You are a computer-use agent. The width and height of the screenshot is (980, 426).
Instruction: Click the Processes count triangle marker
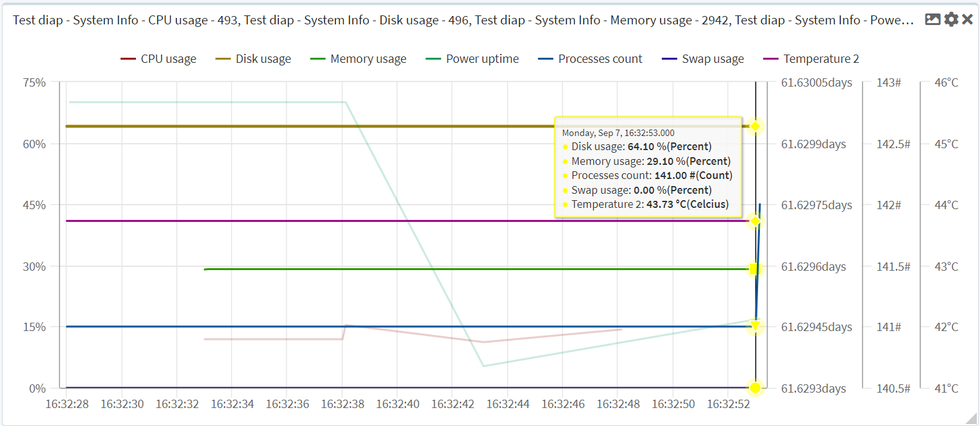[x=756, y=326]
